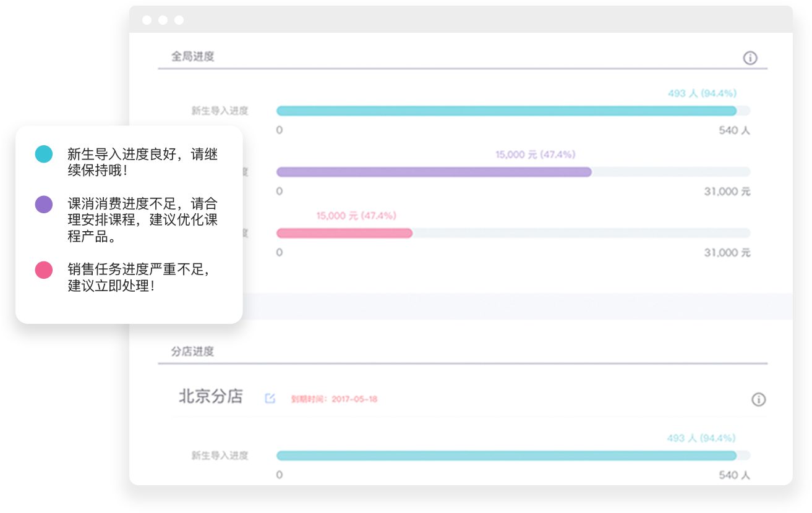Click the red 到期时间 2017-05-18 text

click(x=334, y=399)
